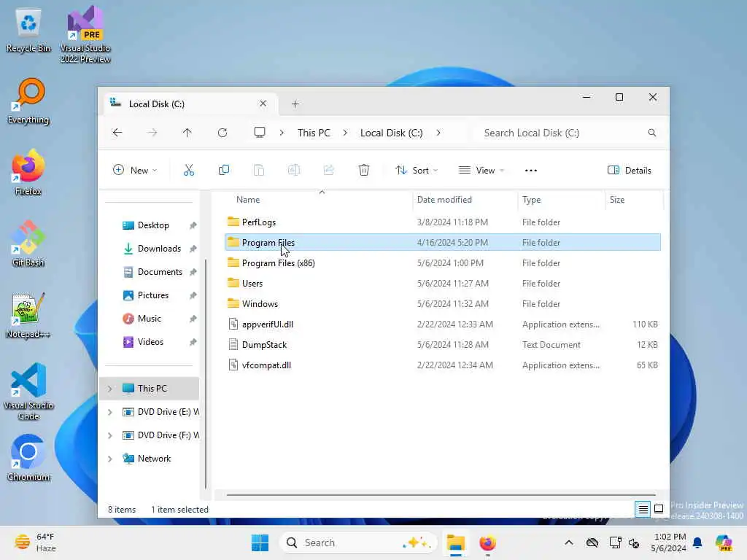This screenshot has height=560, width=747.
Task: Switch to details list view icon
Action: pos(643,510)
